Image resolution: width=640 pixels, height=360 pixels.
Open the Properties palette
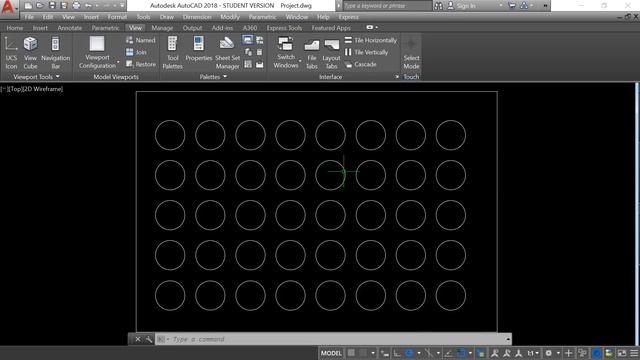[x=199, y=49]
